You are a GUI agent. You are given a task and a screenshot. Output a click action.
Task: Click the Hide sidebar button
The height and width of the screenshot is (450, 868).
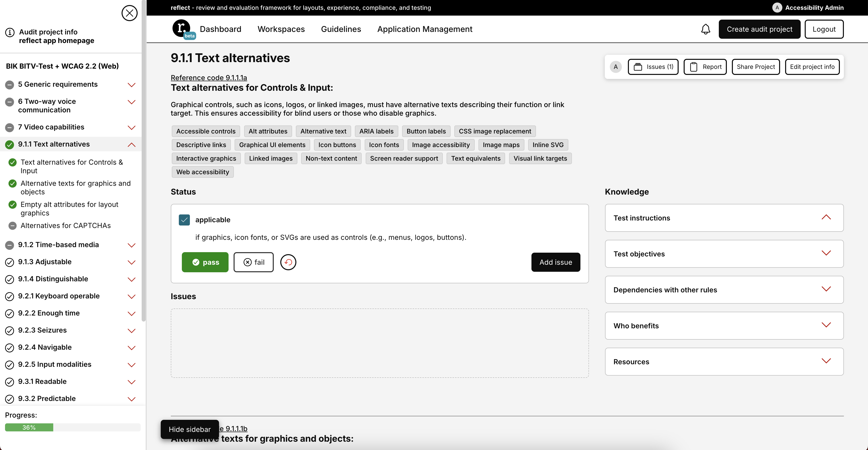pos(190,429)
